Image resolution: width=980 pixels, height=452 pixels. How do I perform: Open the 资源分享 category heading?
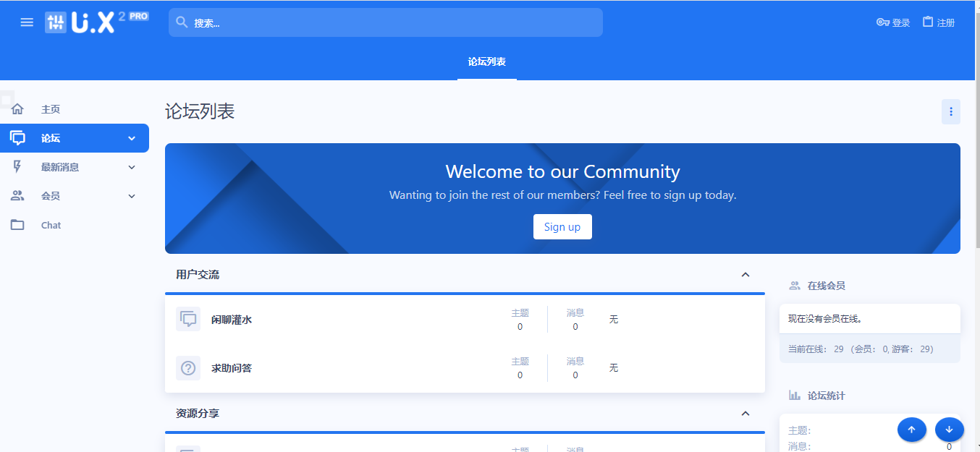(198, 414)
